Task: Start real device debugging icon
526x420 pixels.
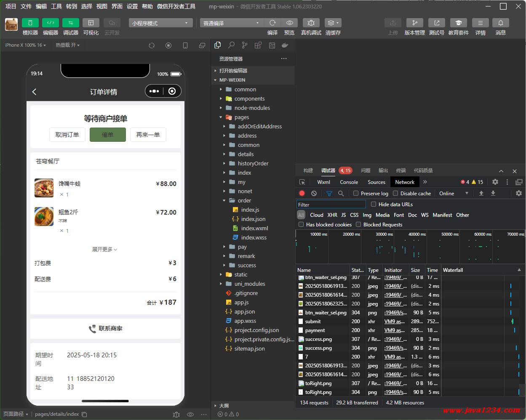Action: [x=311, y=23]
